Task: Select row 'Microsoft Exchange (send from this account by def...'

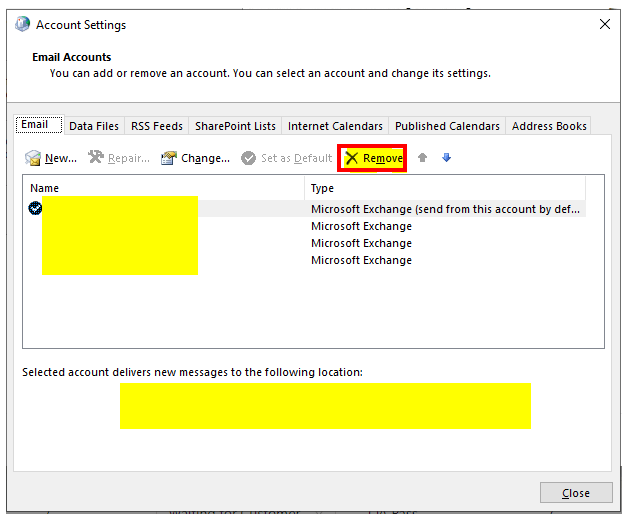Action: [304, 209]
